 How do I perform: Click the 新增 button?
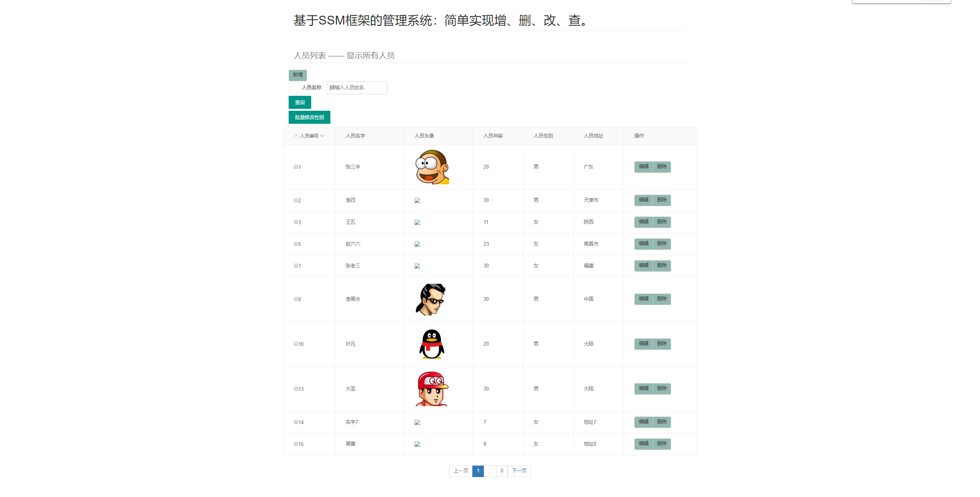pyautogui.click(x=297, y=75)
